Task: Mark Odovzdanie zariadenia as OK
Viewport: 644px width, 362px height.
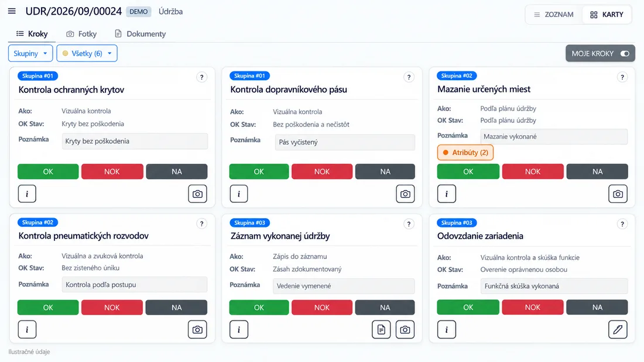Action: coord(468,308)
